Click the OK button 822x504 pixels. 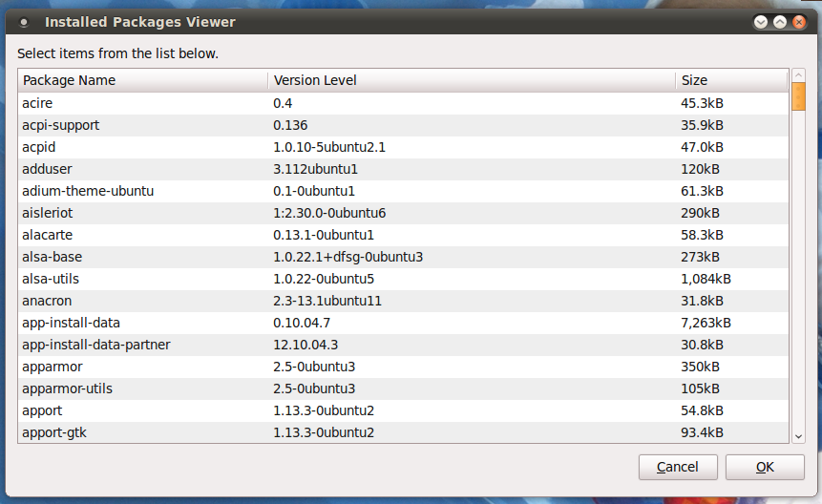click(765, 467)
